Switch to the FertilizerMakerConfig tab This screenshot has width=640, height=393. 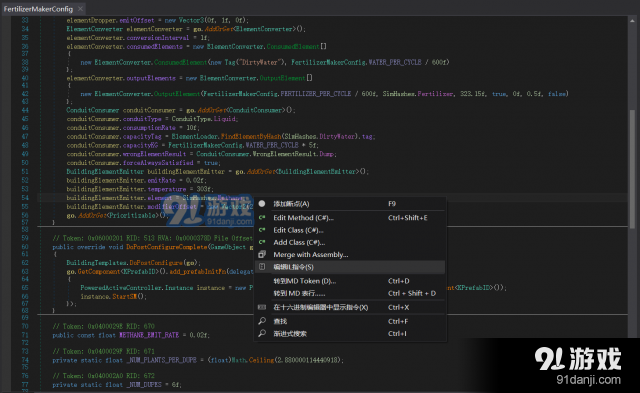coord(38,9)
